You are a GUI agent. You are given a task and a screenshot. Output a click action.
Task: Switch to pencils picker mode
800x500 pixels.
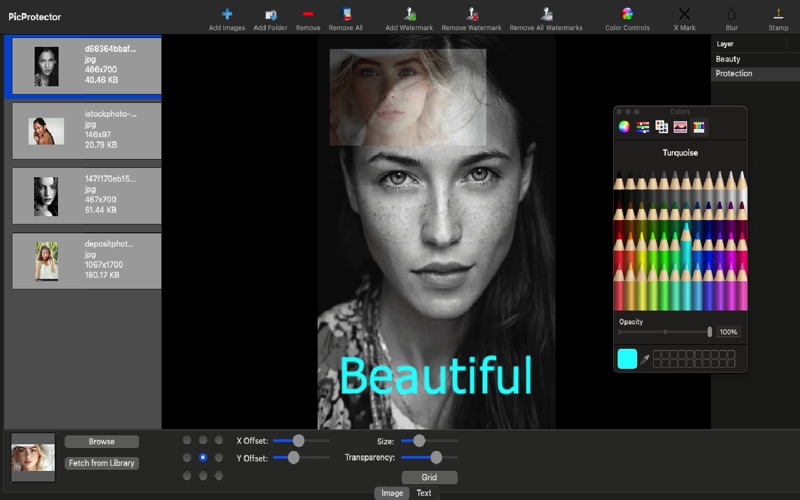(699, 127)
